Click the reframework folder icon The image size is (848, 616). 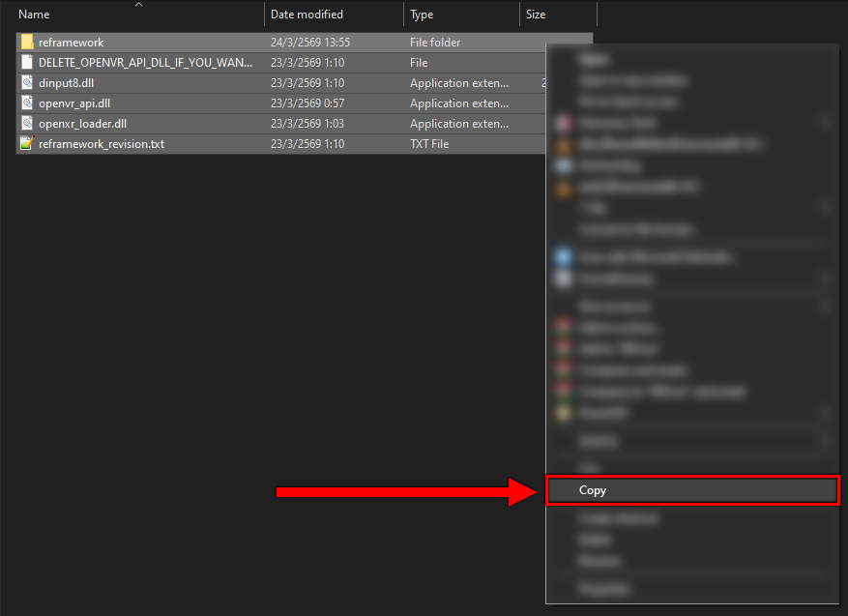tap(27, 43)
